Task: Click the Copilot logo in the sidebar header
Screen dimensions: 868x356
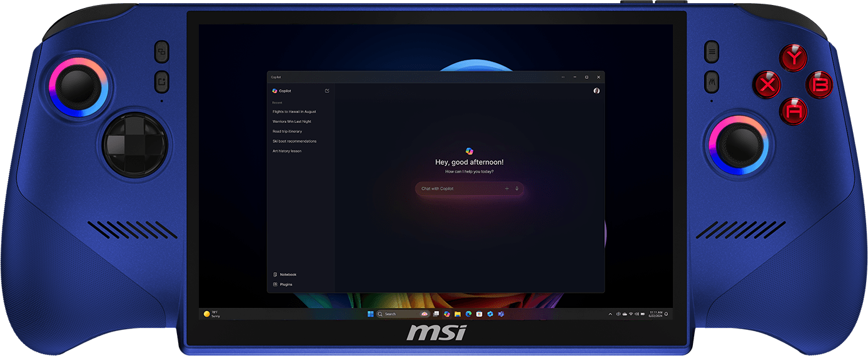Action: tap(275, 91)
